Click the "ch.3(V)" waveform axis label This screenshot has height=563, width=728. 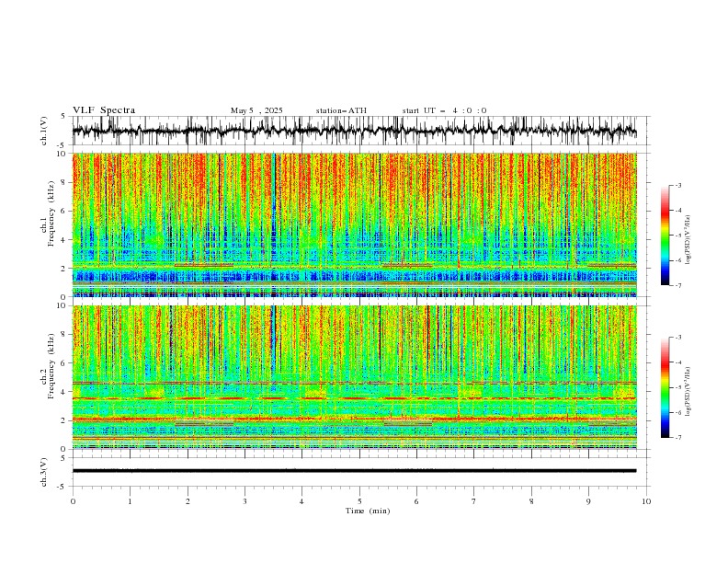pos(43,472)
